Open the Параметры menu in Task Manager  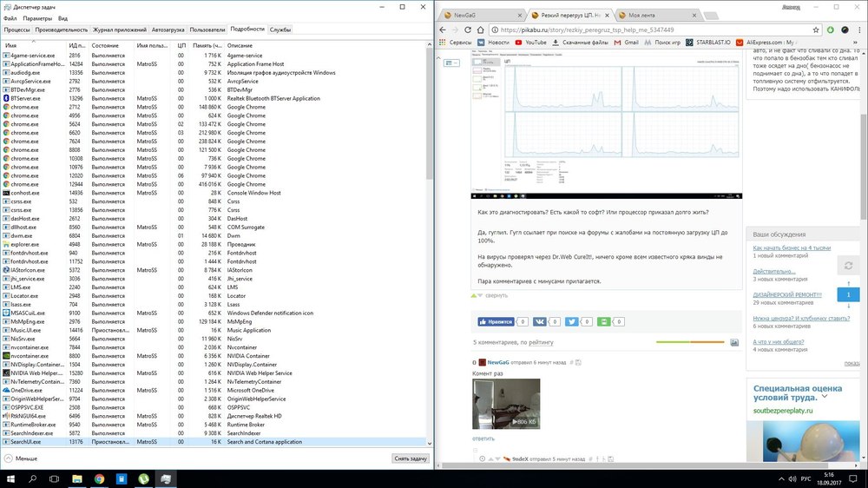pos(36,17)
